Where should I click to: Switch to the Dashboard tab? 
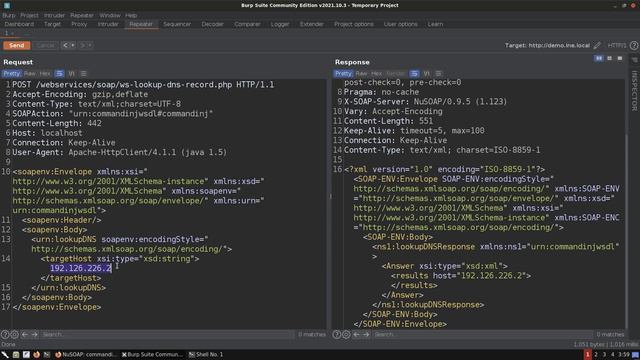[19, 24]
